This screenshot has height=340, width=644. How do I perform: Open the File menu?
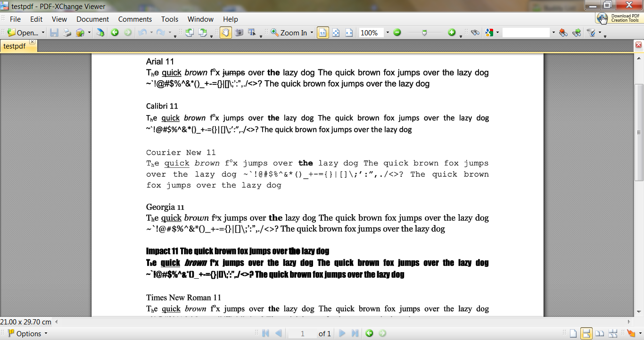click(15, 19)
